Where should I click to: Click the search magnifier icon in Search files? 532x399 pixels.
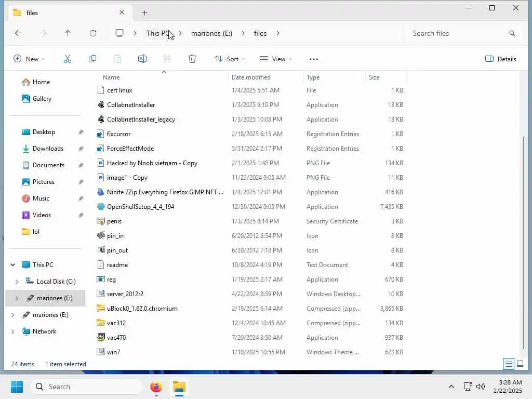point(512,33)
